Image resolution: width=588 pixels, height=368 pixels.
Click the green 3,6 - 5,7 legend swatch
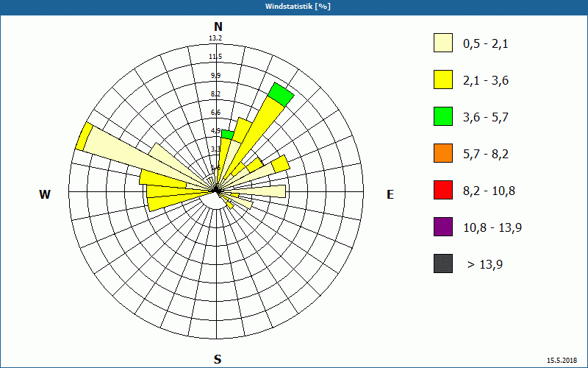(x=443, y=116)
